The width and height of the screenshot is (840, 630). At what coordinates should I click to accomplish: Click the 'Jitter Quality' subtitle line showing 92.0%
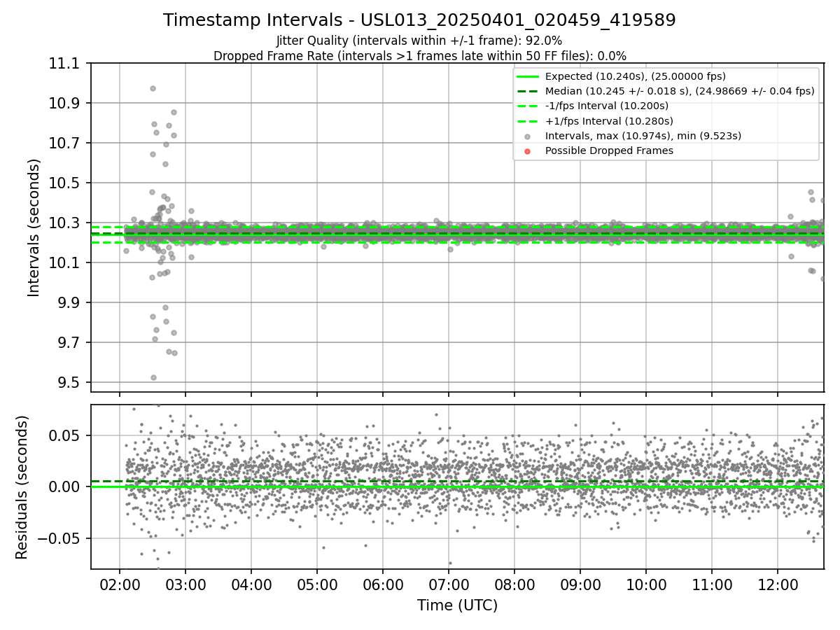point(419,41)
